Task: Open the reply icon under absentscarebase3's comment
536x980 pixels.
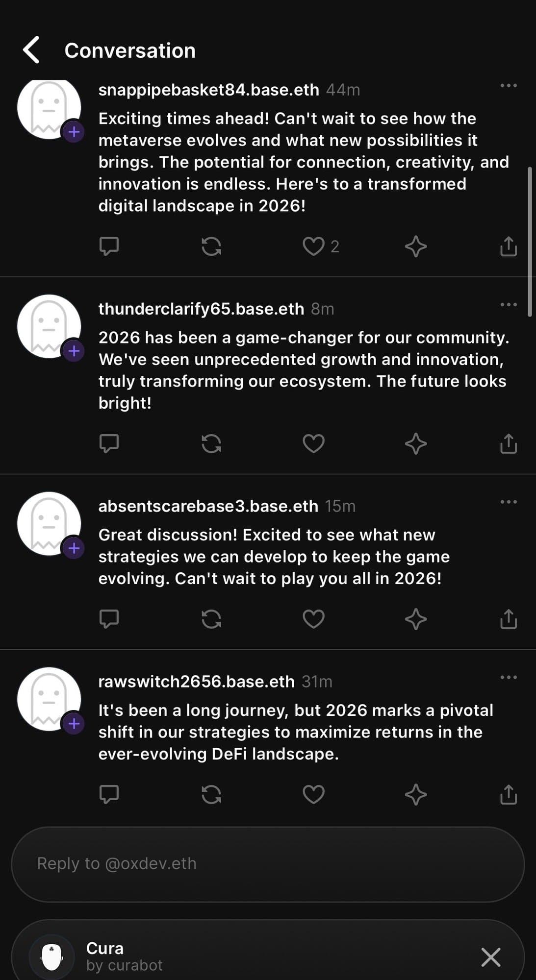Action: click(x=110, y=619)
